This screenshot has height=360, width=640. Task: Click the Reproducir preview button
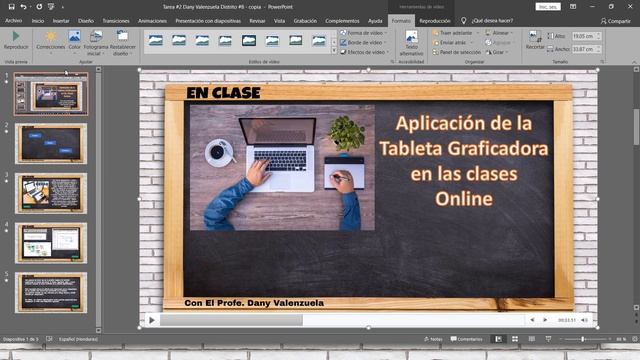point(16,40)
